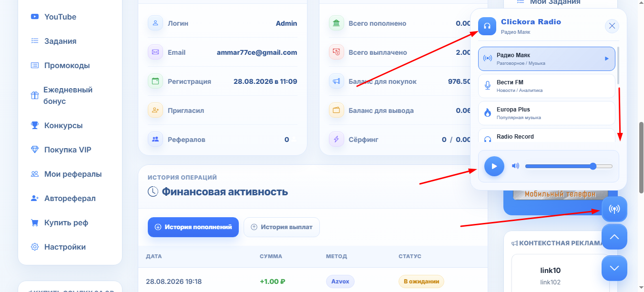Close the Clickora Radio popup
This screenshot has width=644, height=292.
[x=612, y=26]
